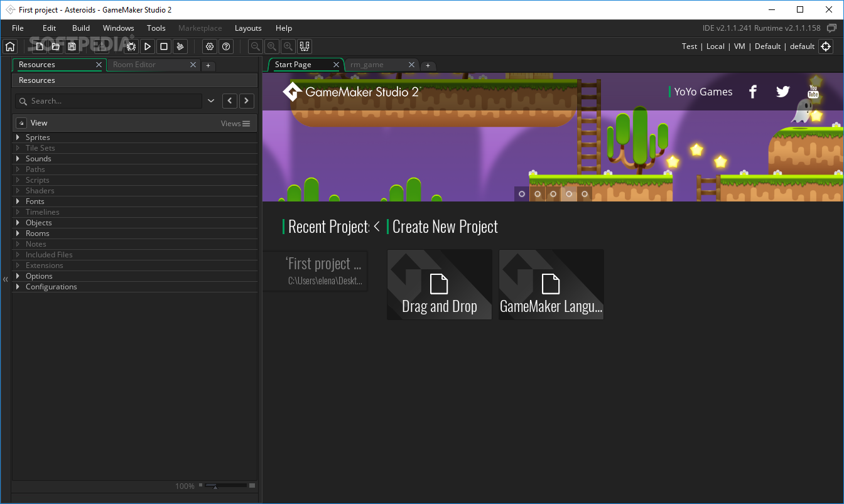Image resolution: width=844 pixels, height=504 pixels.
Task: Open the Tools menu
Action: click(156, 28)
